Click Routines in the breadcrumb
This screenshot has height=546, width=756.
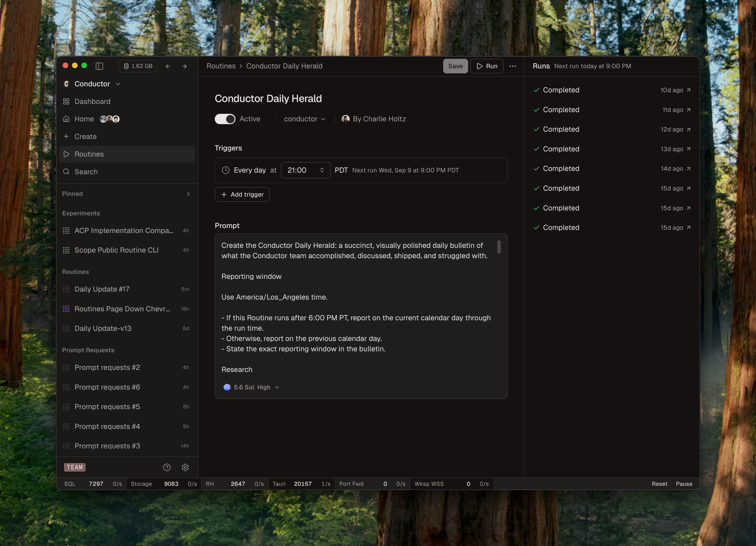click(221, 66)
